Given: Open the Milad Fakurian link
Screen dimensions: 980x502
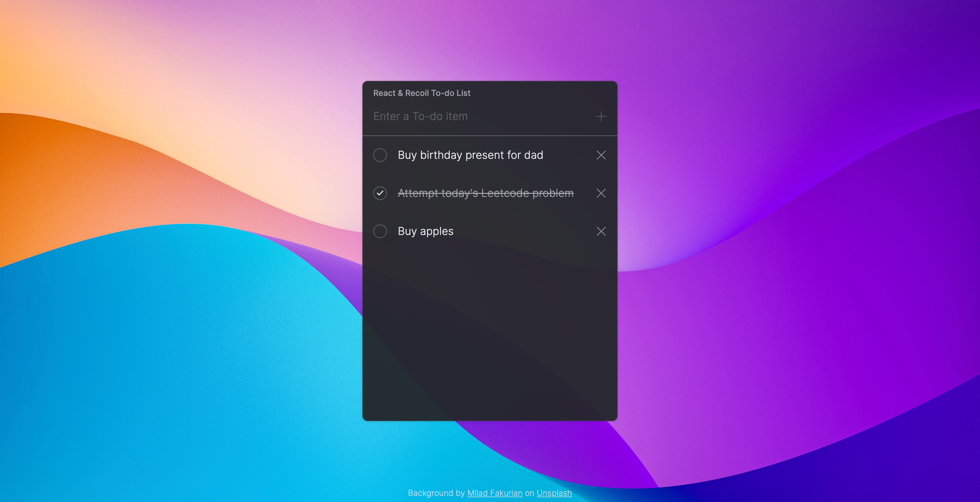Looking at the screenshot, I should pos(494,493).
